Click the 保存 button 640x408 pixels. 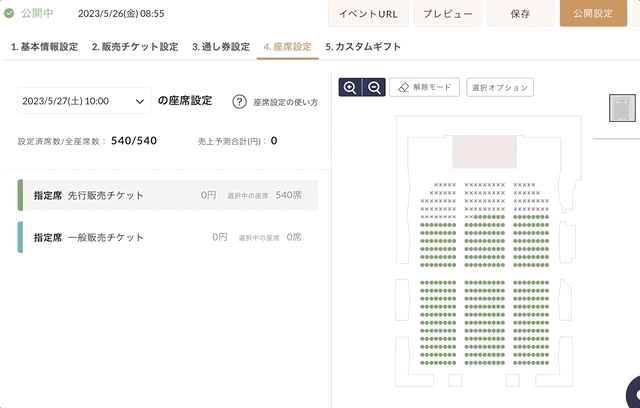[520, 13]
